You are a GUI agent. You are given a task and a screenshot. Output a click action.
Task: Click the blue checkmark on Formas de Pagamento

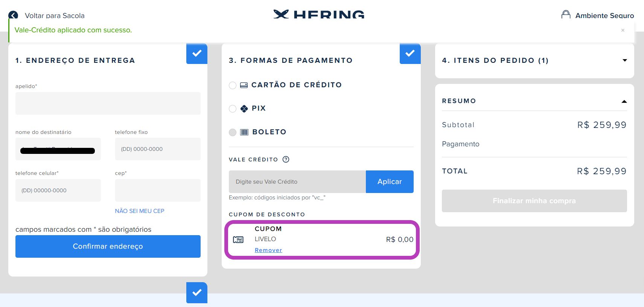[x=410, y=53]
